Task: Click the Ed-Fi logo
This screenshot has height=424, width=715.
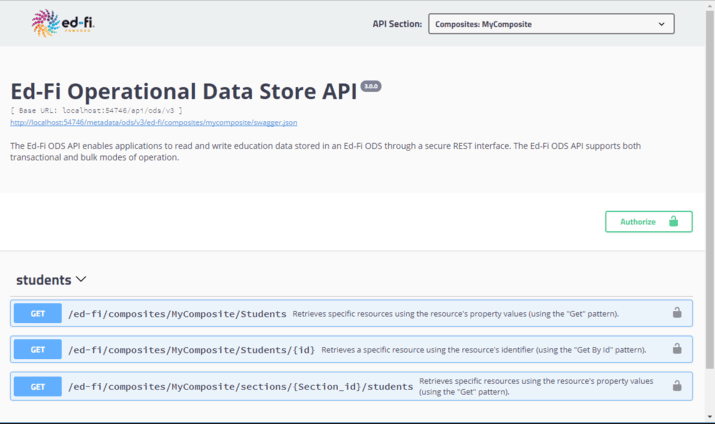Action: [65, 23]
